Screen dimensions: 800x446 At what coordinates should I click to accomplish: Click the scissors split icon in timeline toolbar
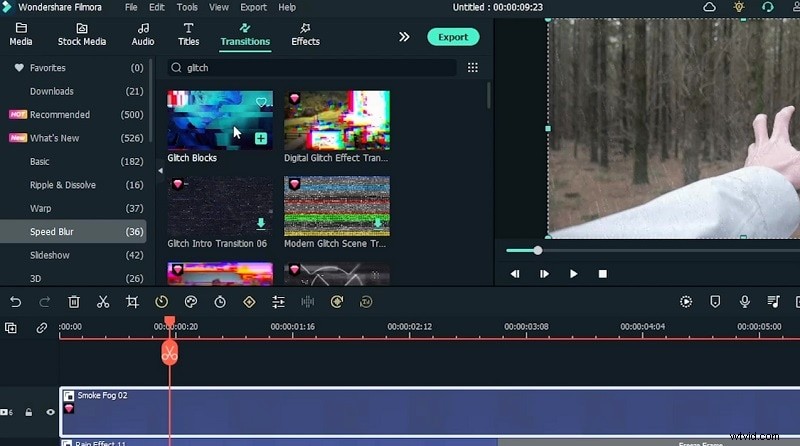pyautogui.click(x=103, y=301)
